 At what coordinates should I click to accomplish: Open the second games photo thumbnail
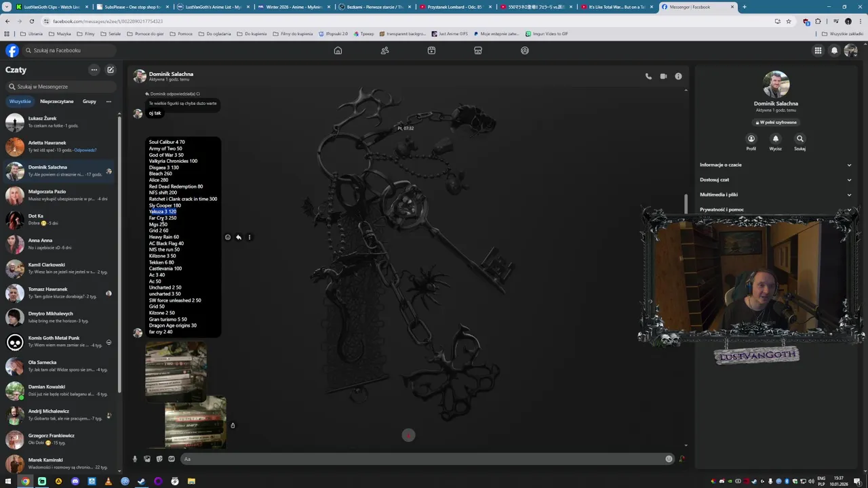[x=195, y=422]
